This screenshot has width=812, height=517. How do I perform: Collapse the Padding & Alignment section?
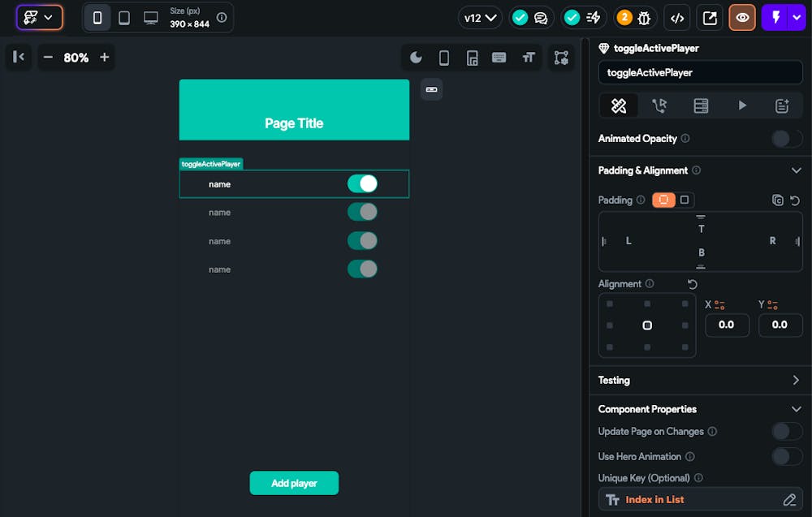797,170
